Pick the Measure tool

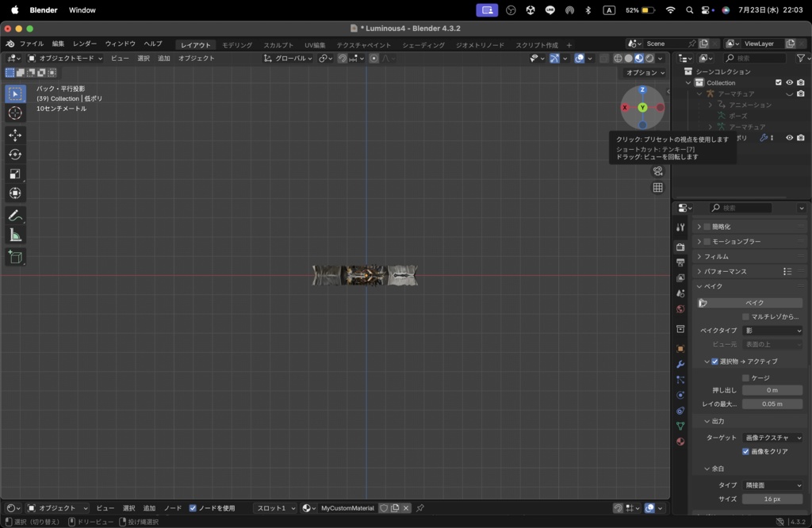[x=15, y=235]
